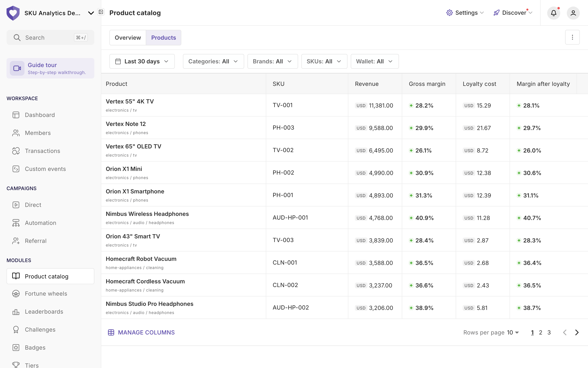This screenshot has width=588, height=368.
Task: Click the Direct campaigns icon
Action: point(16,205)
